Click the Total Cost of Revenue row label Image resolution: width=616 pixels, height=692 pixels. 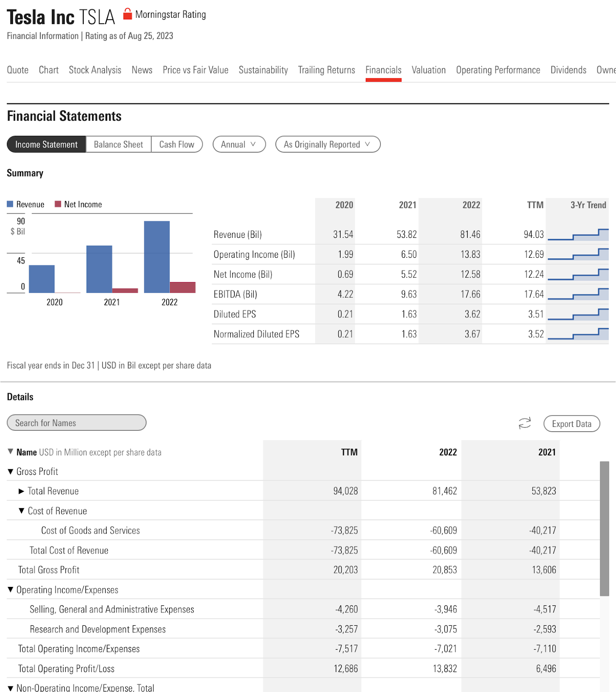coord(69,550)
